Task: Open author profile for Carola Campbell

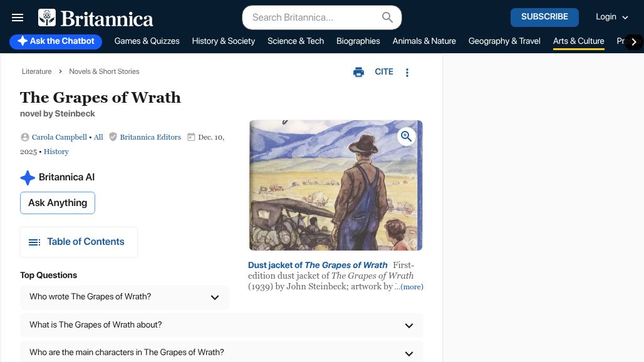Action: pos(60,137)
